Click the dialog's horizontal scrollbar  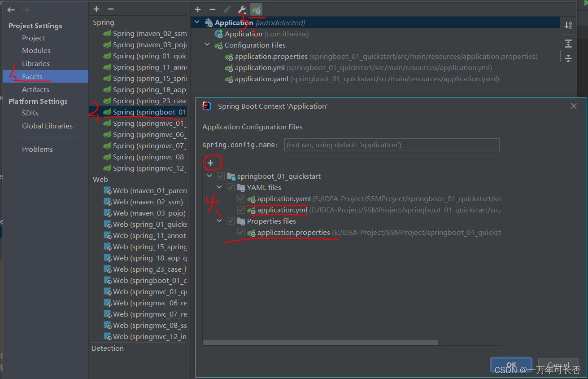click(x=320, y=343)
